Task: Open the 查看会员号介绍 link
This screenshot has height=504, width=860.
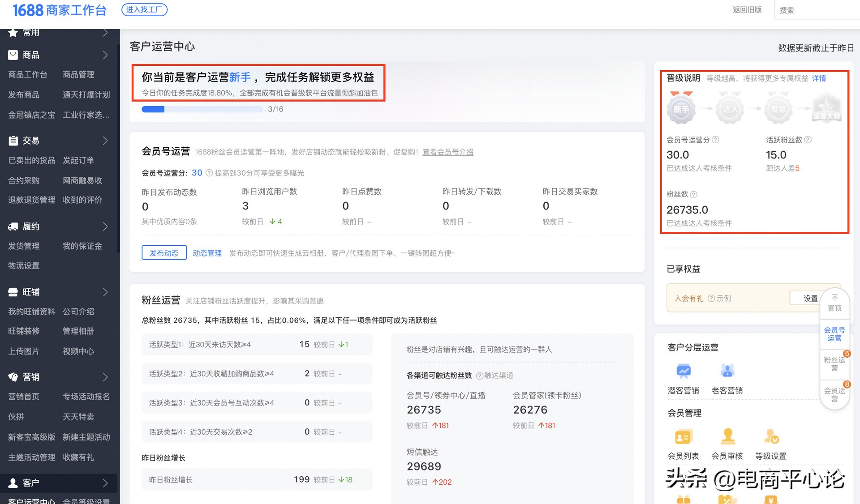Action: [447, 152]
